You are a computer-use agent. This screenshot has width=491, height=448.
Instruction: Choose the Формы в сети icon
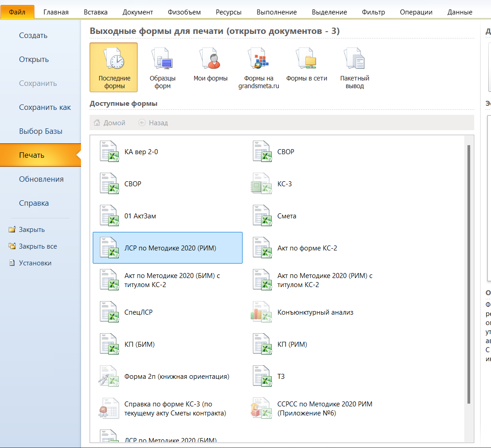coord(306,68)
